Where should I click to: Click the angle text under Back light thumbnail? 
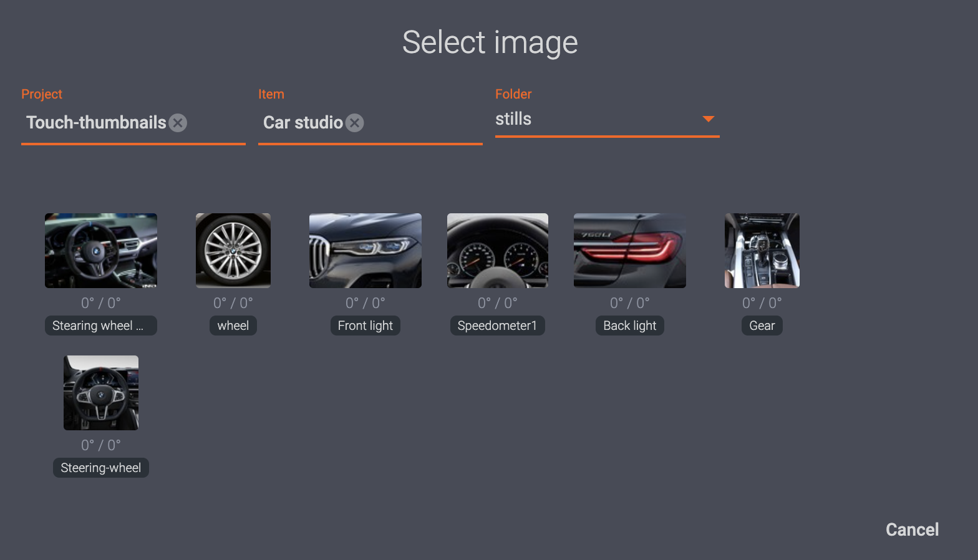pos(630,303)
